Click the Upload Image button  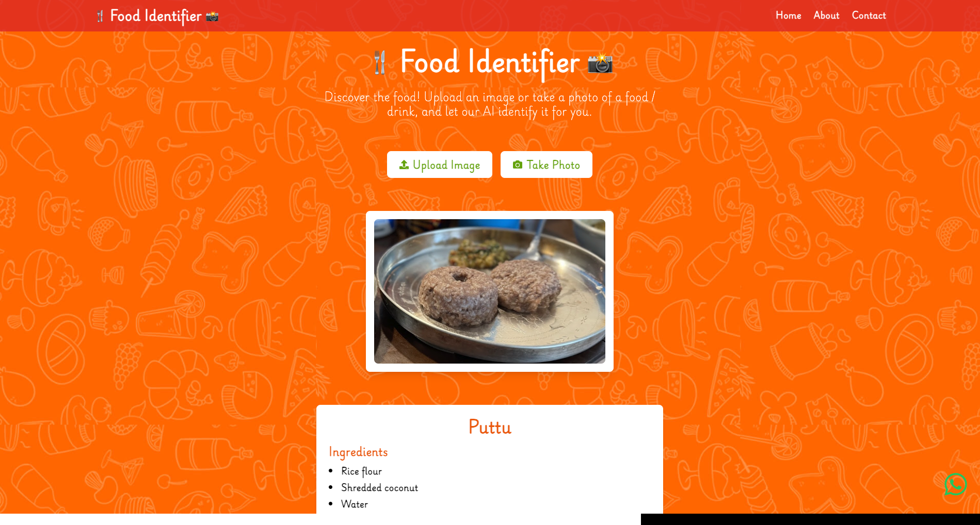tap(440, 165)
